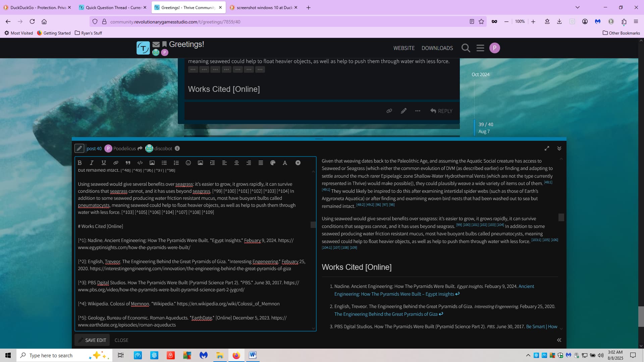Toggle bookmark on Greetings topic

click(164, 44)
